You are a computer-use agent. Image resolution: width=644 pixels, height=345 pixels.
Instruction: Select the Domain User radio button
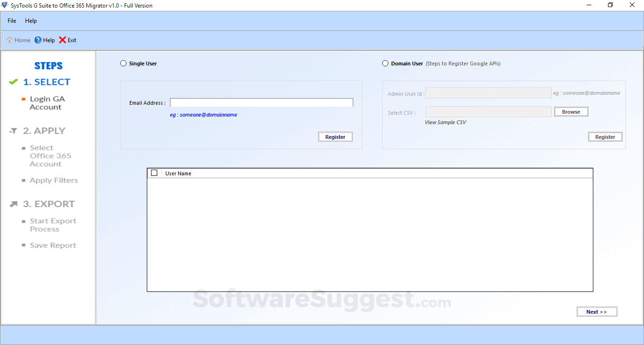[385, 64]
